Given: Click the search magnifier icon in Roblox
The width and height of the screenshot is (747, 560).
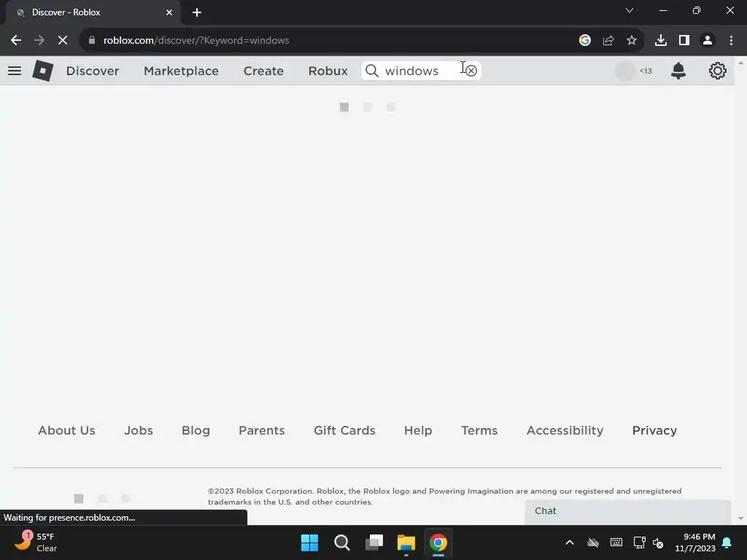Looking at the screenshot, I should coord(371,71).
